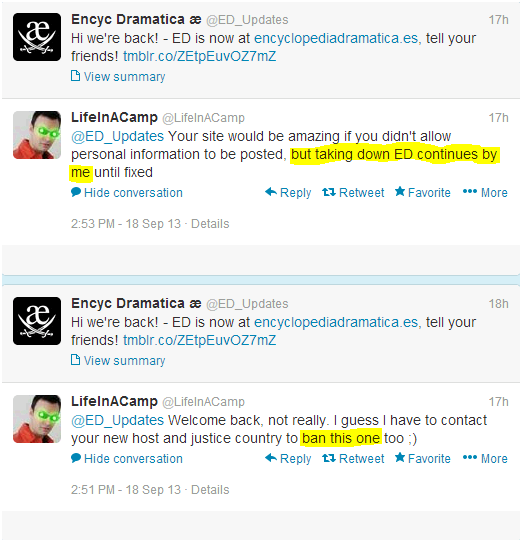Open More menu on 2:51 PM tweet
Viewport: 522px width, 542px height.
(x=485, y=459)
